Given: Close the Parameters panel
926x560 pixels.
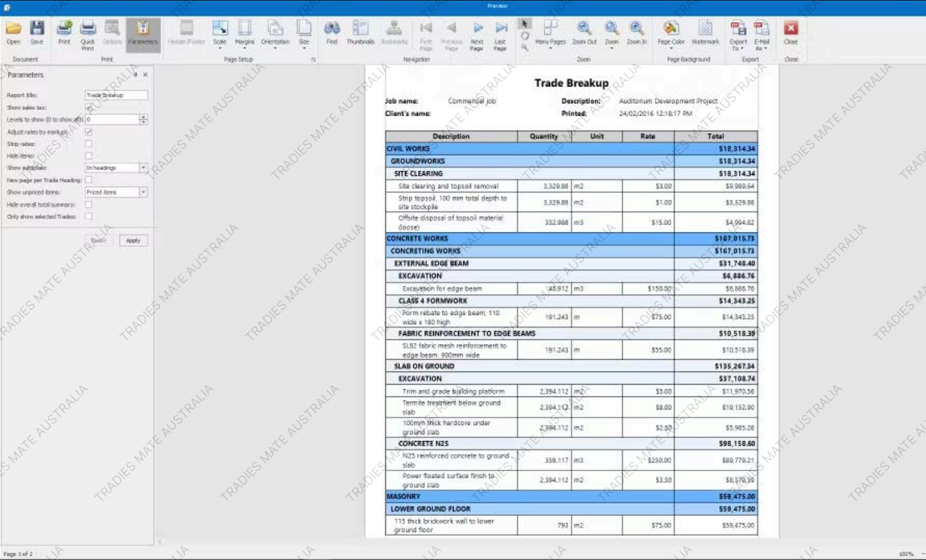Looking at the screenshot, I should 146,75.
